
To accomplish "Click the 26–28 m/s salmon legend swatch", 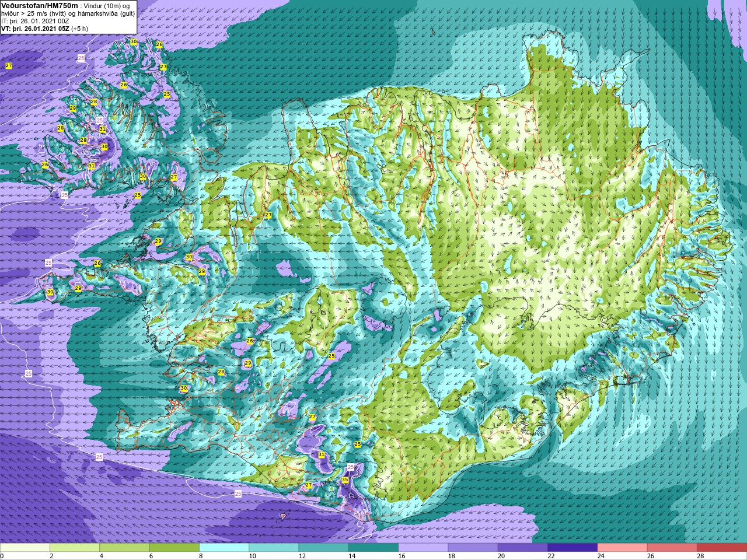I will coord(672,548).
